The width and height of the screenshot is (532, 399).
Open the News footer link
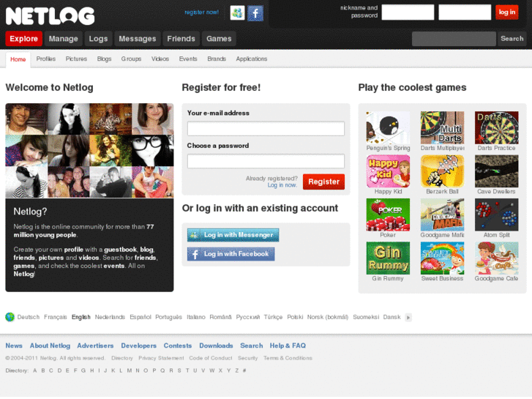[x=14, y=346]
